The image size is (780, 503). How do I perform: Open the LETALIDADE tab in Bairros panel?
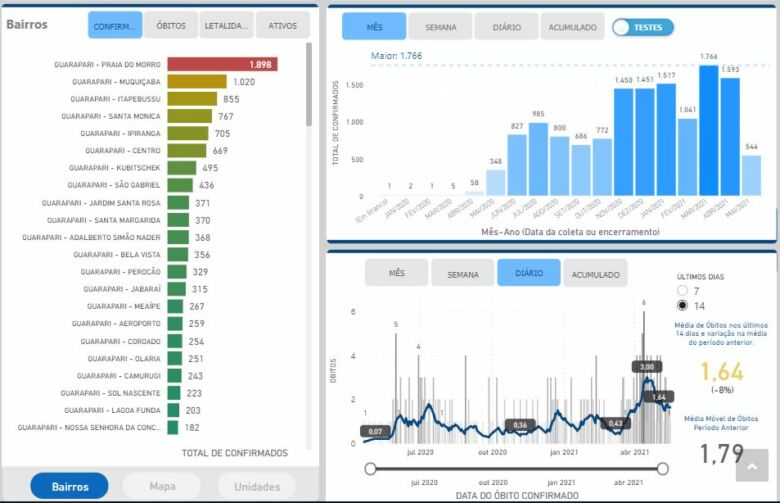[x=227, y=25]
